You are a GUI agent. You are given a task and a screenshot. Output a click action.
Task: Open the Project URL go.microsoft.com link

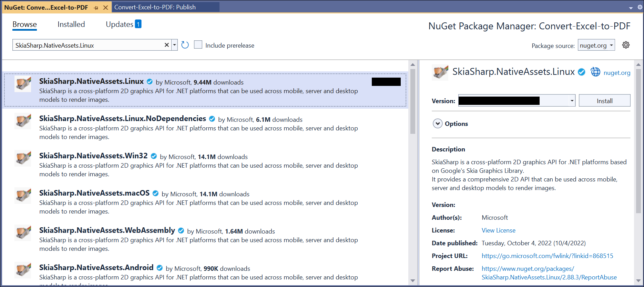point(547,256)
